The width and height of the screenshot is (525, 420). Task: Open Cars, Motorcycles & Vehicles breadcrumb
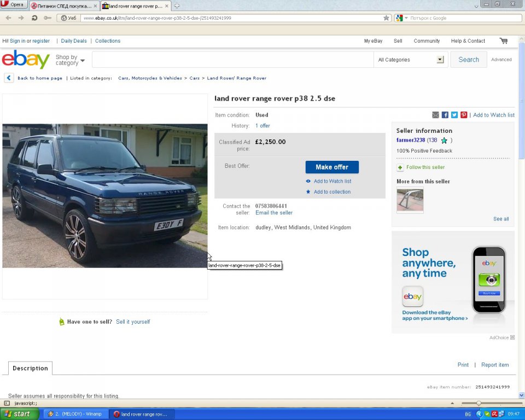(150, 78)
